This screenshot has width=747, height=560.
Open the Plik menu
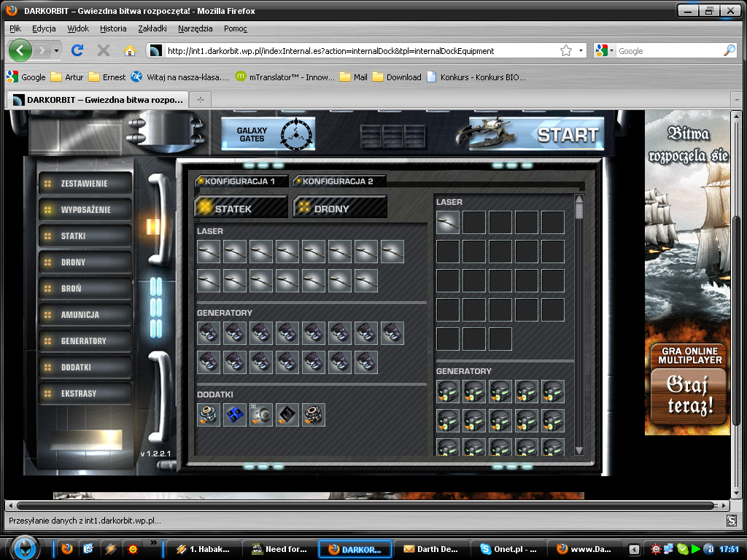[x=15, y=28]
